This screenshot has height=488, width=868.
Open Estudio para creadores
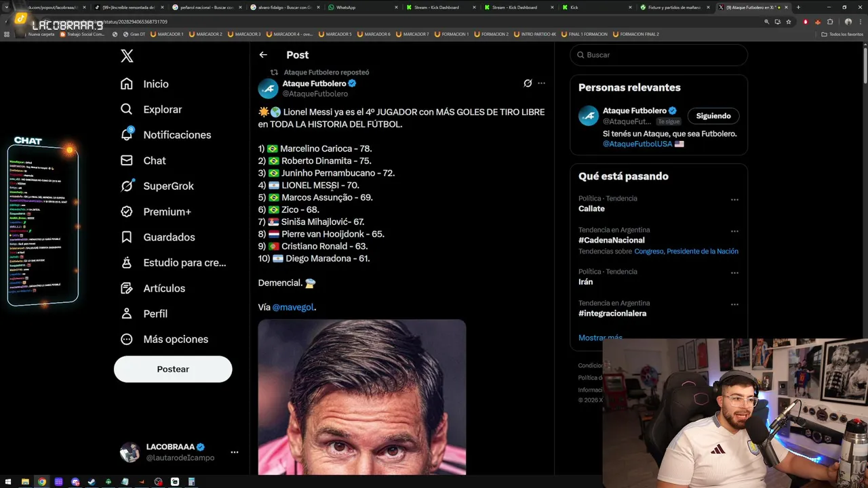(173, 263)
